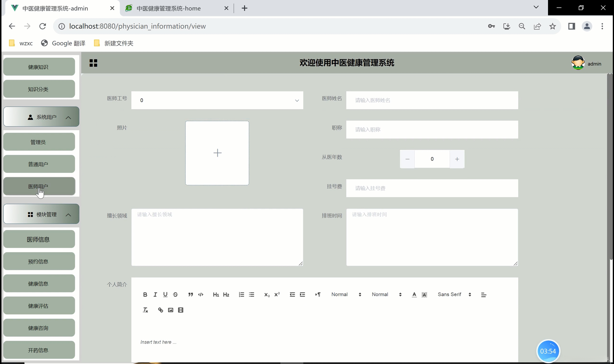Toggle bold formatting in editor toolbar
Viewport: 614px width, 364px height.
click(145, 295)
